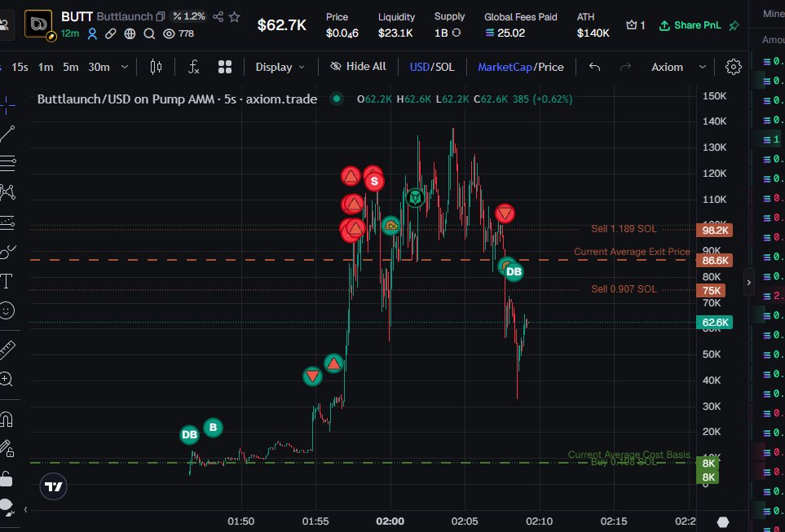Expand the timeframe dropdown arrow

point(125,67)
